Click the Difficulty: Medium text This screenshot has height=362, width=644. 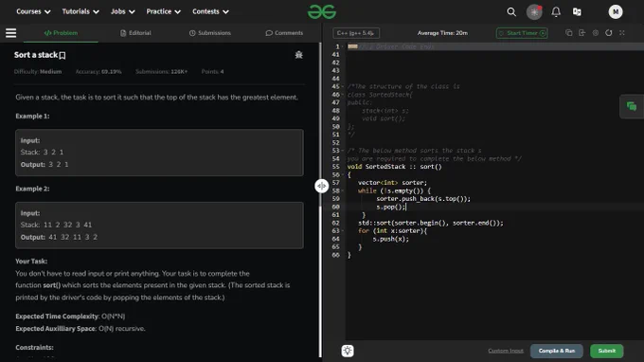38,71
